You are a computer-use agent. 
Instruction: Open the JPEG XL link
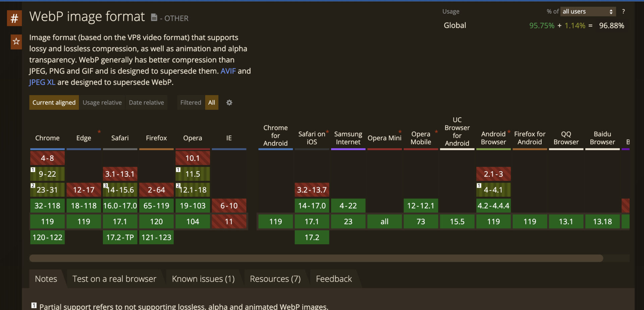point(42,82)
